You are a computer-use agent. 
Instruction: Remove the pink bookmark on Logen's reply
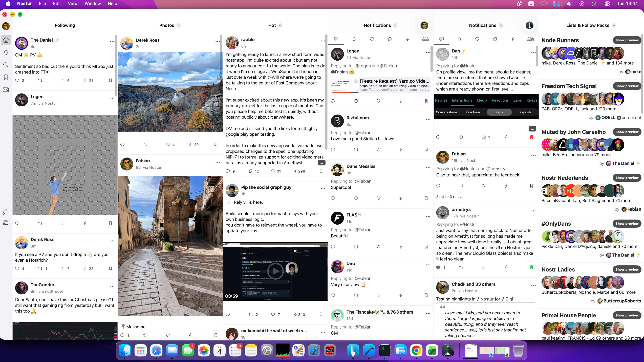[x=426, y=101]
